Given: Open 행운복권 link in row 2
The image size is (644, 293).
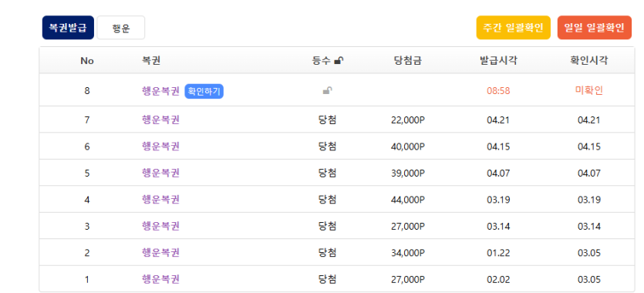Looking at the screenshot, I should 160,252.
